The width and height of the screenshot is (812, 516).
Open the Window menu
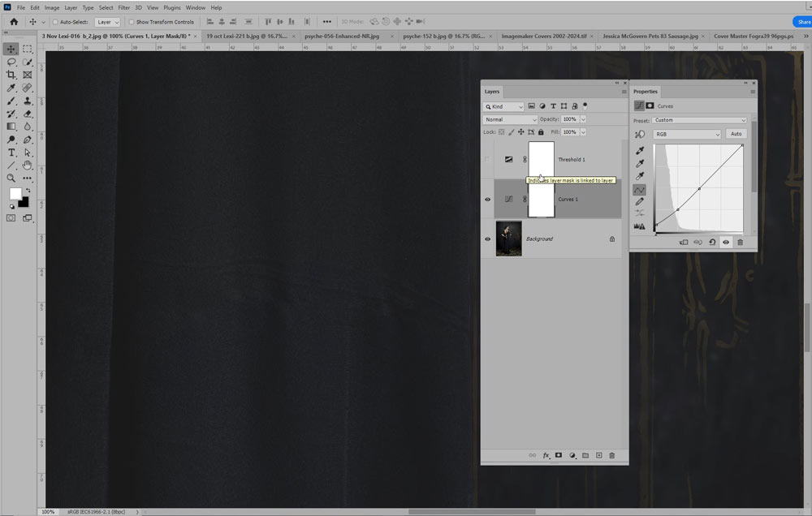click(195, 8)
